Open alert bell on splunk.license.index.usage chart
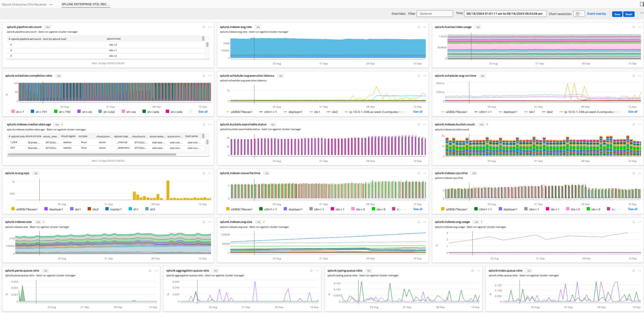The height and width of the screenshot is (313, 644). point(633,27)
